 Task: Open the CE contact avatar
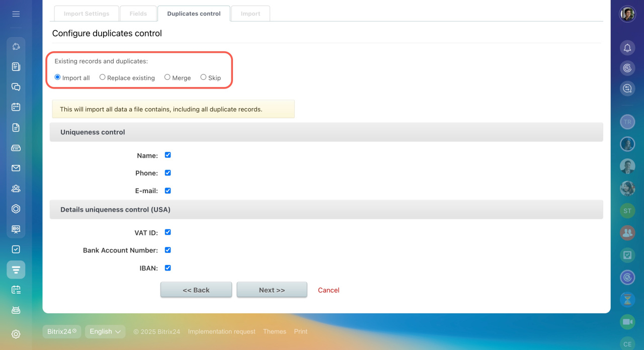click(627, 343)
